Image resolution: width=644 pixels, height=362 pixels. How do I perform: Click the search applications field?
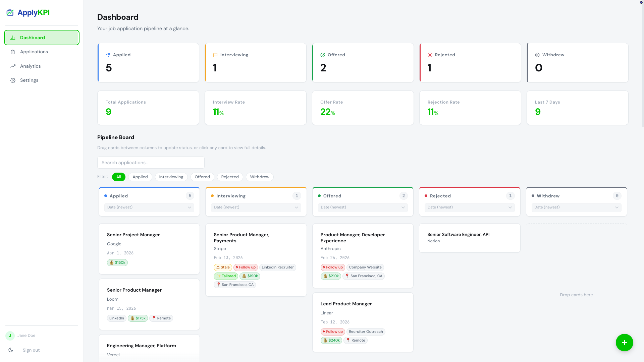click(x=151, y=163)
